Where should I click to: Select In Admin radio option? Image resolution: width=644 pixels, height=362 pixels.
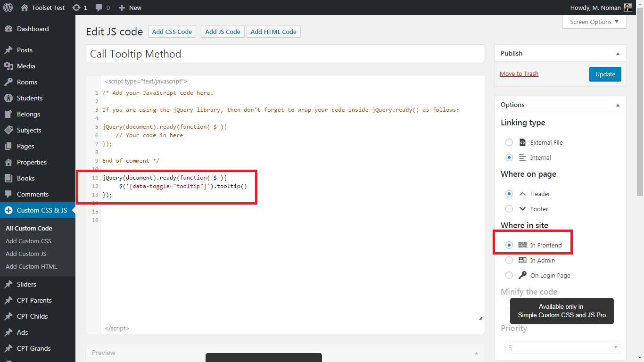(509, 260)
